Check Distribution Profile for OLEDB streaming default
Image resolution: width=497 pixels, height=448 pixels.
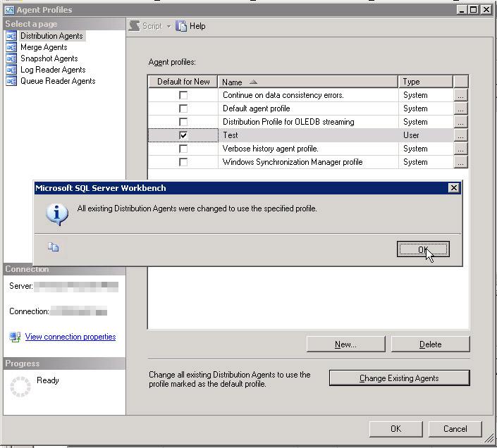tap(183, 122)
